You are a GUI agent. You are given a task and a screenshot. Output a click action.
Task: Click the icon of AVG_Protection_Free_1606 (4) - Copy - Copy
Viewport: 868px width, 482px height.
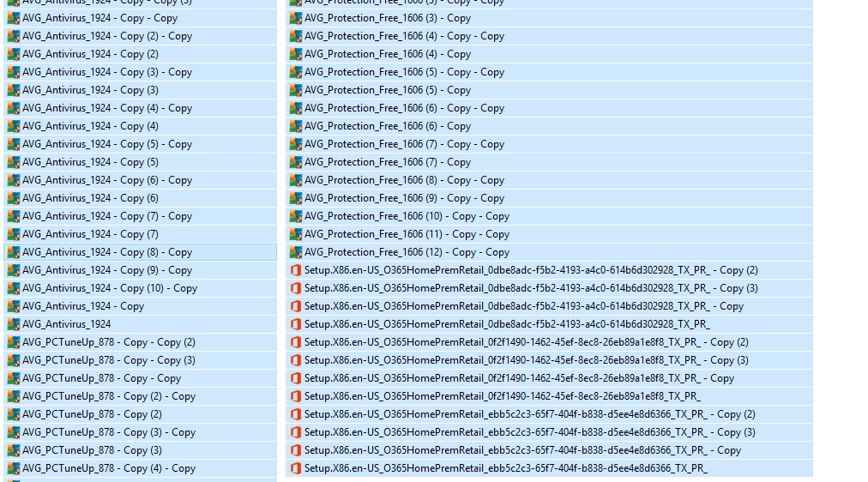[296, 36]
